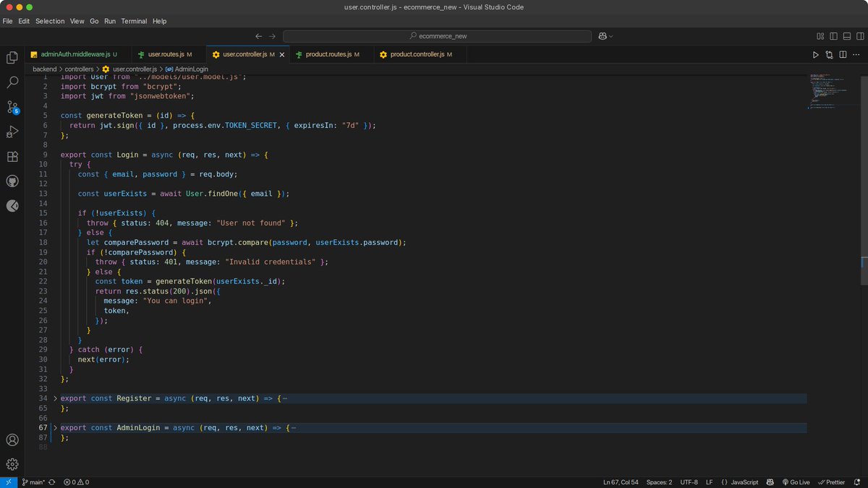This screenshot has height=488, width=868.
Task: Open the Search view in activity bar
Action: tap(12, 82)
